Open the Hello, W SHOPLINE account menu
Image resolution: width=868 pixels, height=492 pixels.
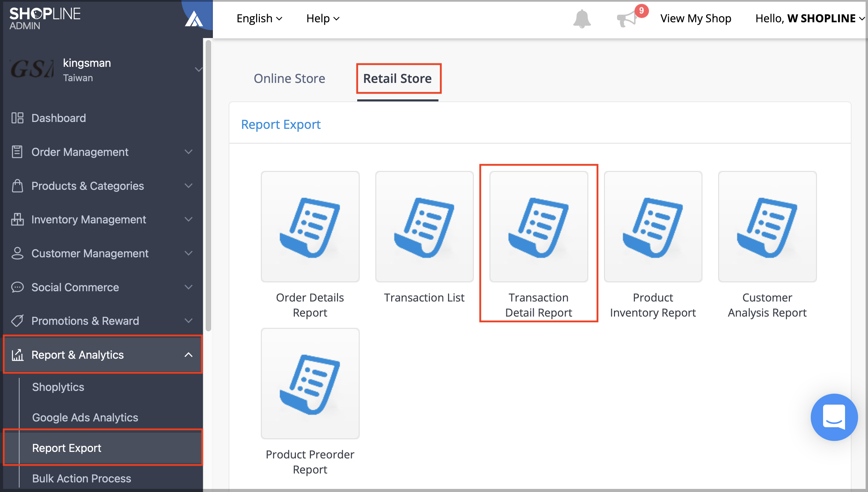(810, 19)
